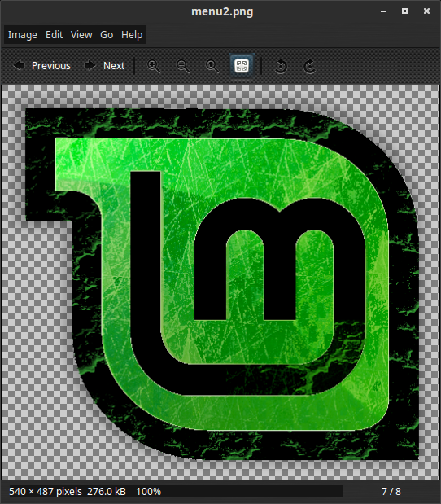
Task: Go to the Previous image
Action: (41, 66)
